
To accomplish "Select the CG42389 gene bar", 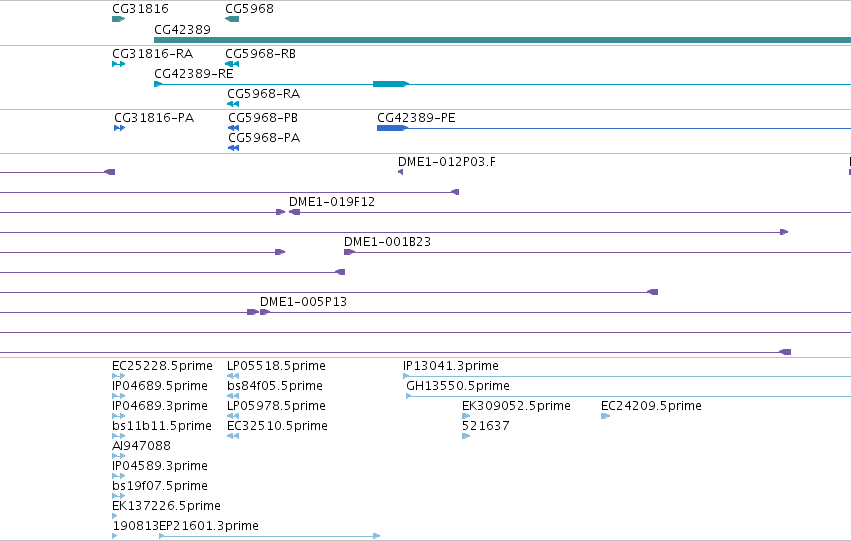I will [503, 40].
